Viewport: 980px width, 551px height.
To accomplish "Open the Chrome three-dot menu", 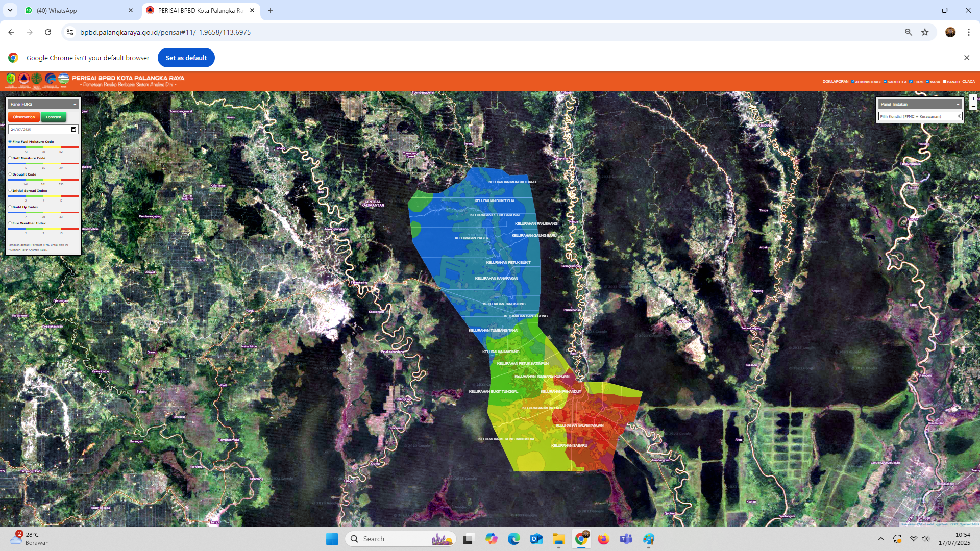I will click(x=969, y=32).
